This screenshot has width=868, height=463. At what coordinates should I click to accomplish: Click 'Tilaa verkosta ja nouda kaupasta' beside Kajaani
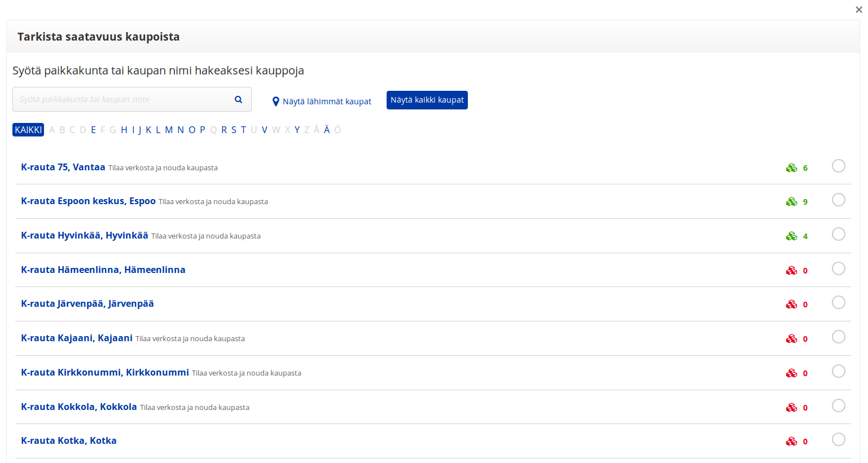tap(190, 339)
